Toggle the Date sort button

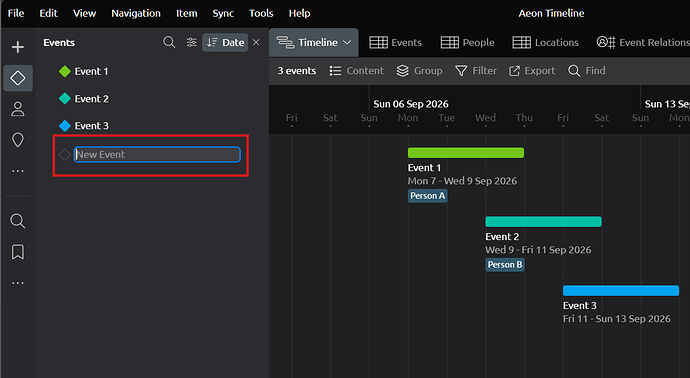pyautogui.click(x=225, y=42)
